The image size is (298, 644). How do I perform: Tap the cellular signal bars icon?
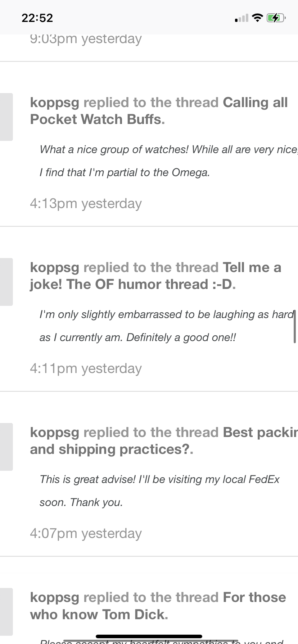coord(242,18)
